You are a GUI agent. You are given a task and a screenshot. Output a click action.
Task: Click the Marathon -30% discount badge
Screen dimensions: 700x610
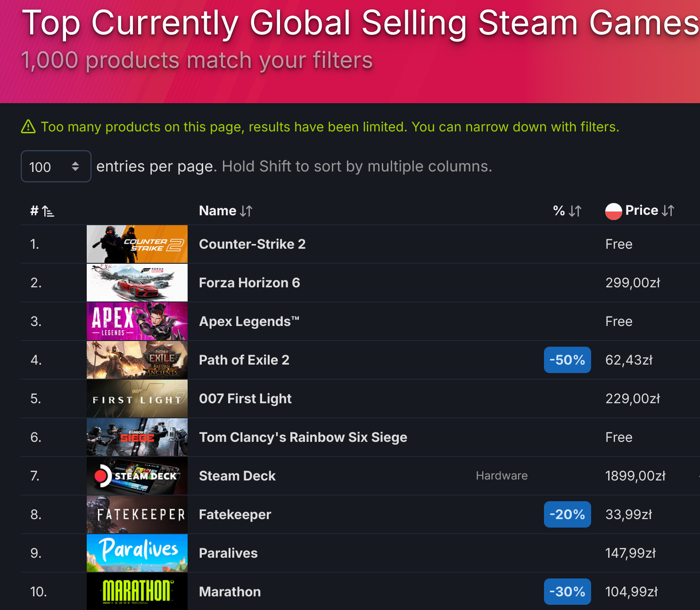[568, 592]
